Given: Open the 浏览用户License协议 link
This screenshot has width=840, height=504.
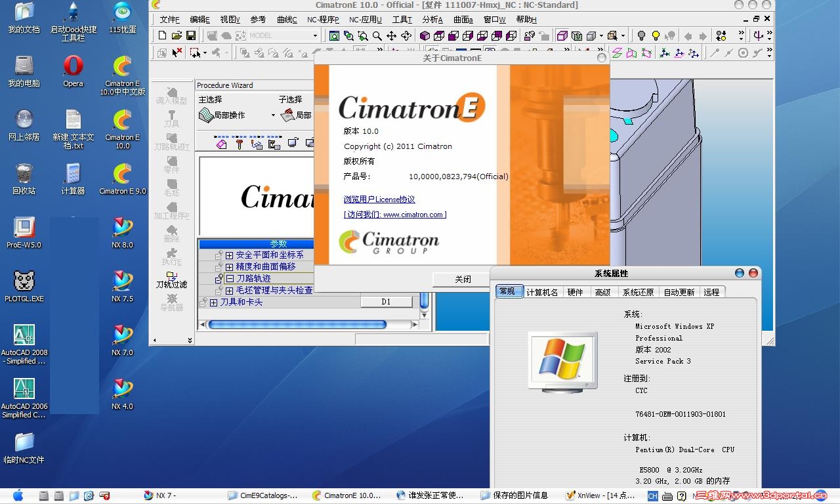Looking at the screenshot, I should [379, 199].
